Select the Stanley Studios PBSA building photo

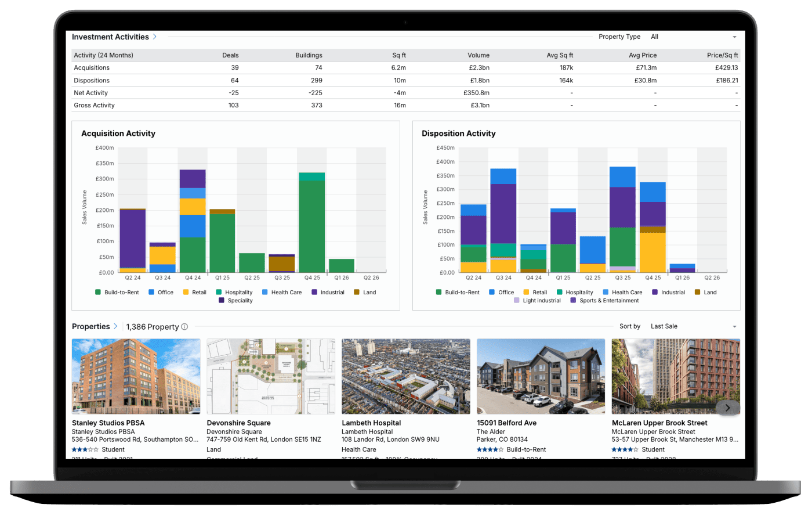coord(136,376)
